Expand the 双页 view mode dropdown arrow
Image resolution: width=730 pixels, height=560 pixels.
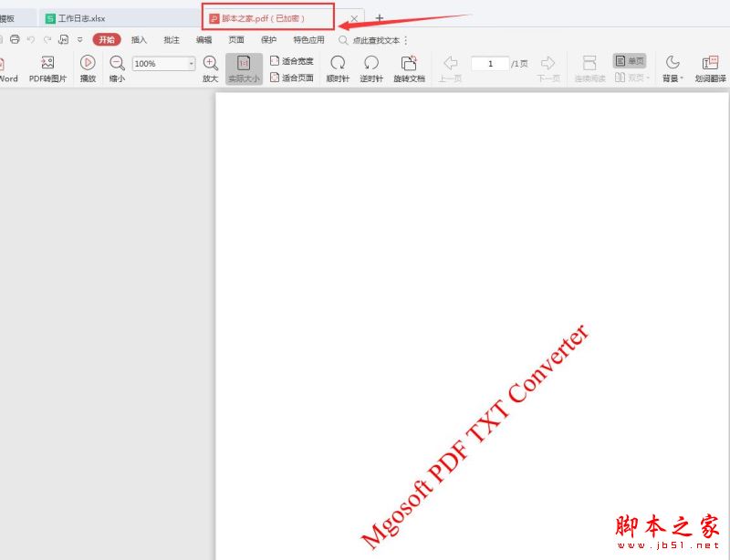click(648, 78)
